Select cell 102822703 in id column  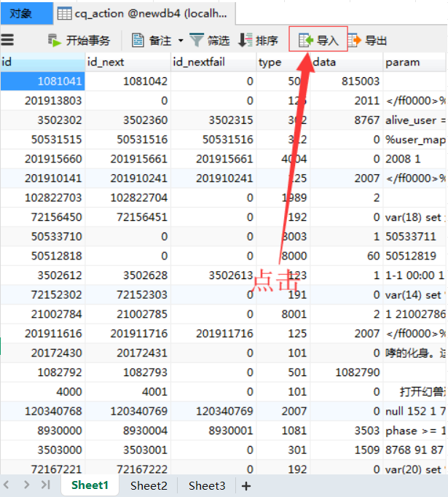[x=43, y=197]
